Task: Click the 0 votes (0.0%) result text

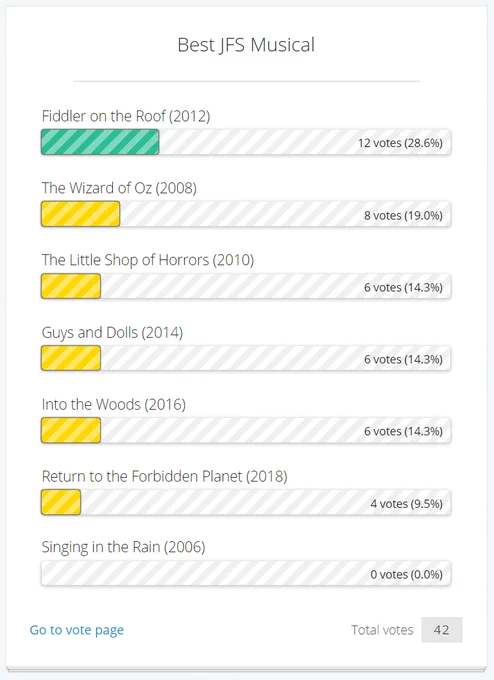Action: coord(406,574)
